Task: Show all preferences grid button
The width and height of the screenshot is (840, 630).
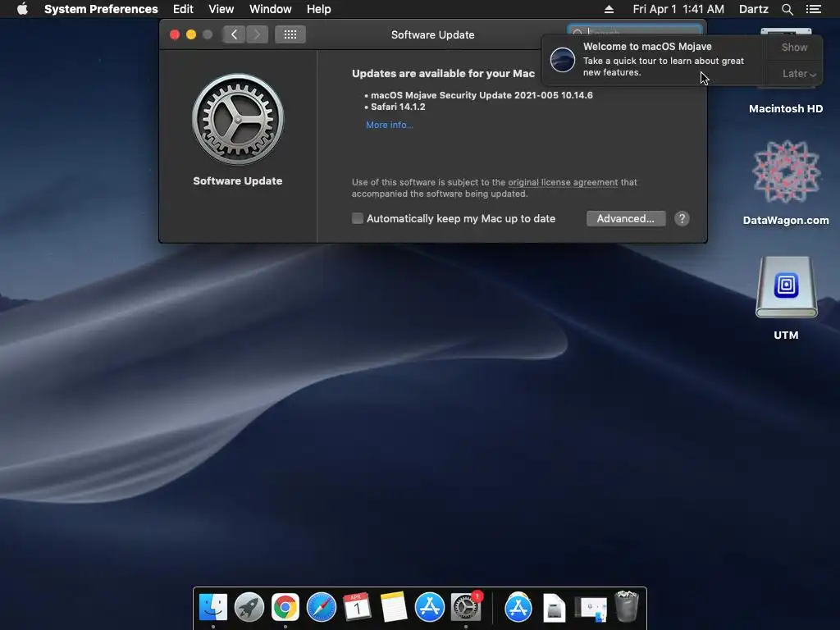Action: click(x=290, y=34)
